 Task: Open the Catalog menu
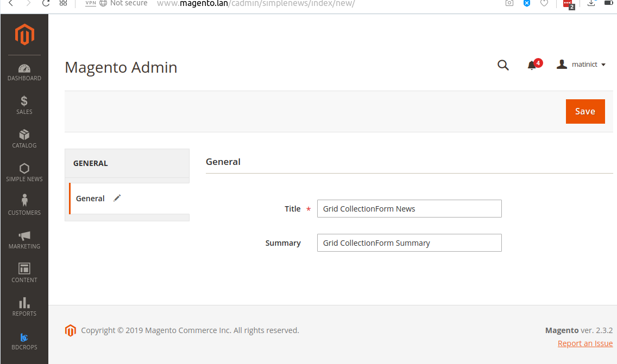(x=24, y=139)
